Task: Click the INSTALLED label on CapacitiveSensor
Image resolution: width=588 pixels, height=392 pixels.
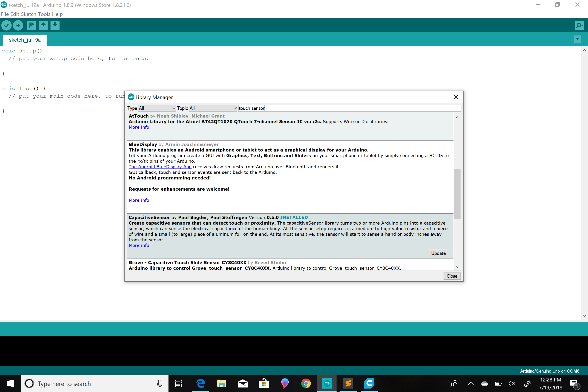Action: 294,217
